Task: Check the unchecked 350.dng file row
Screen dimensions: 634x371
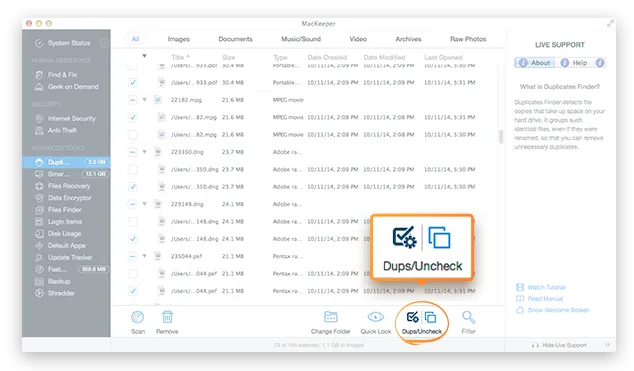Action: [x=132, y=169]
